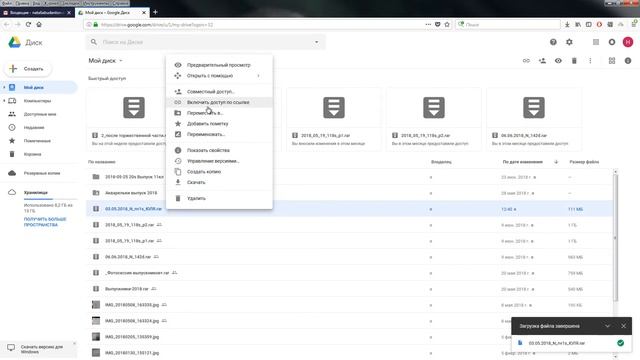Image resolution: width=640 pixels, height=360 pixels.
Task: Close the upload complete notification
Action: click(623, 326)
